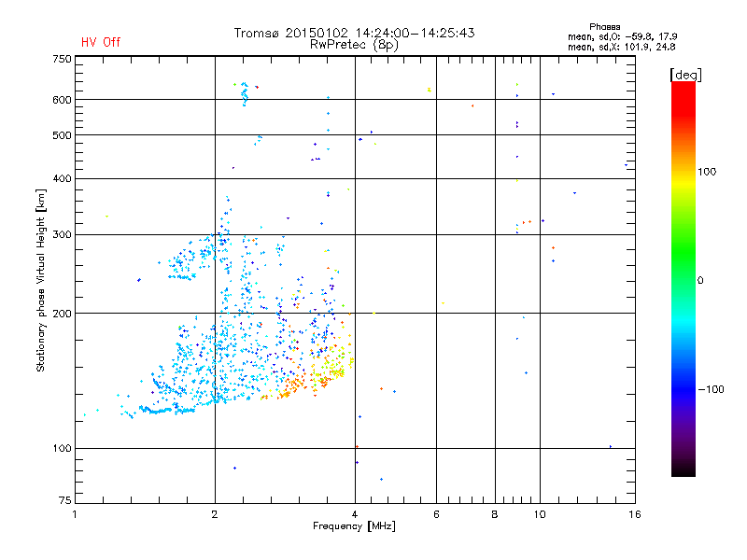Click the 'mean, sd,X: 101.9, 24.8' line

(x=621, y=47)
